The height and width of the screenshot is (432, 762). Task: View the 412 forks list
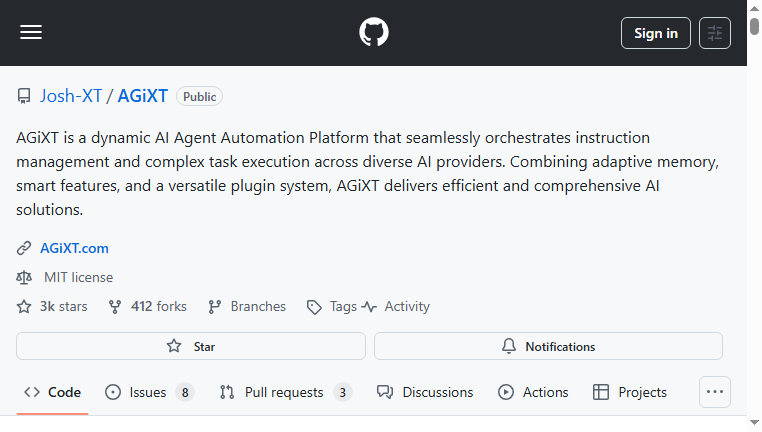158,307
